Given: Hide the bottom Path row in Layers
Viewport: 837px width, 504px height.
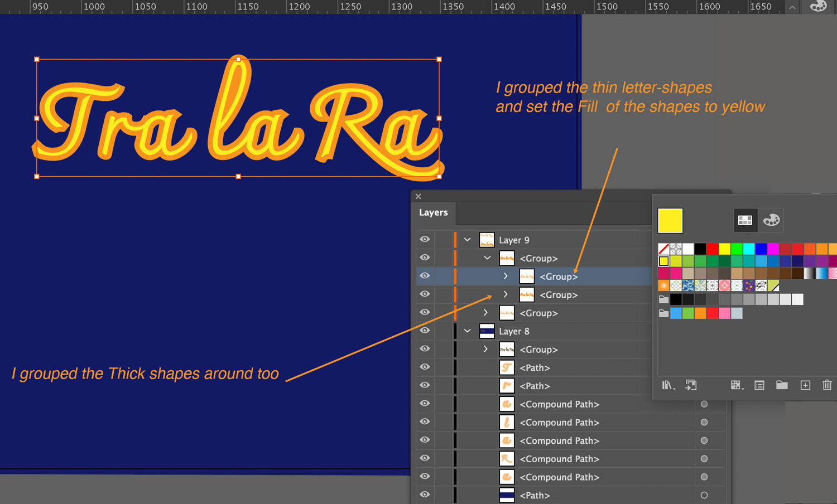Looking at the screenshot, I should tap(425, 495).
